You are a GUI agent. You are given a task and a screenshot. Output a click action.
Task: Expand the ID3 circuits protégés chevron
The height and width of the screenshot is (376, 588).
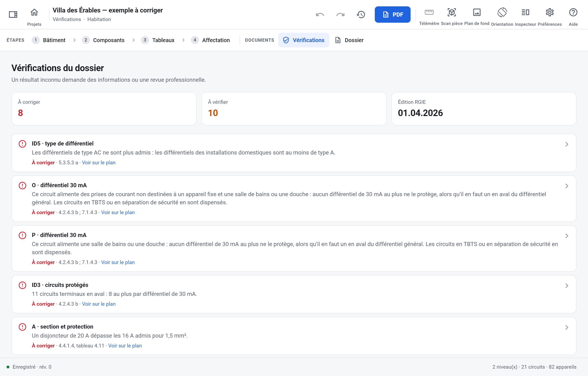click(x=567, y=286)
